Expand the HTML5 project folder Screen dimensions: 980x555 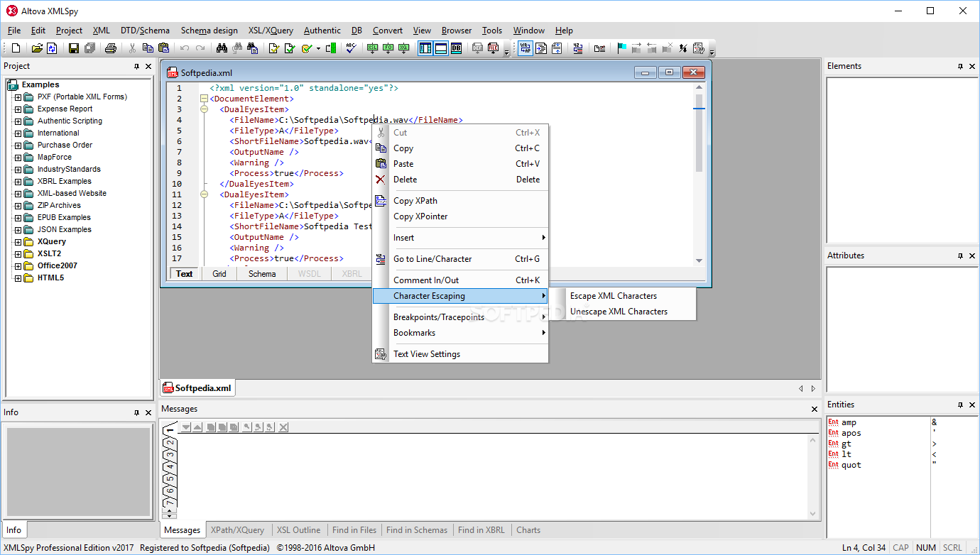[x=18, y=278]
